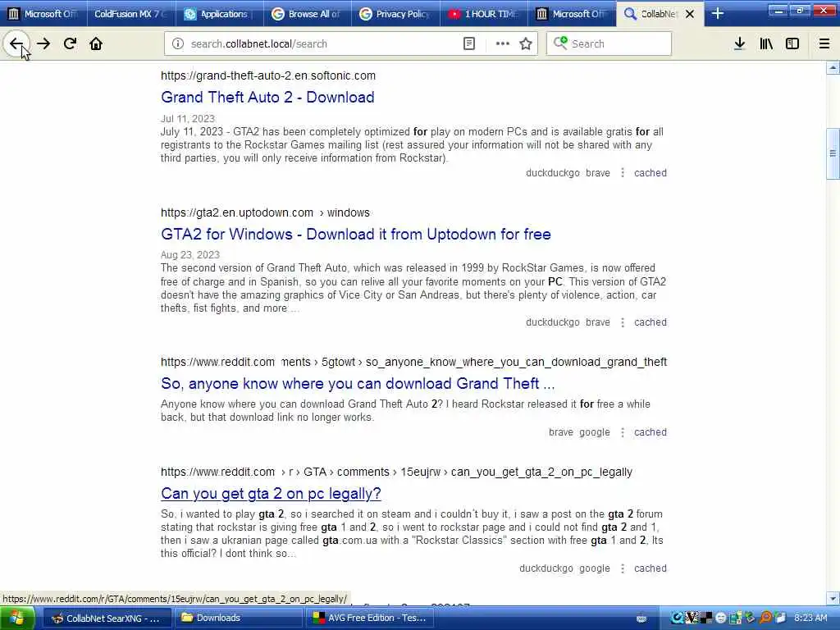Screen dimensions: 840x630
Task: Click the vertical scrollbar thumb
Action: tap(833, 153)
